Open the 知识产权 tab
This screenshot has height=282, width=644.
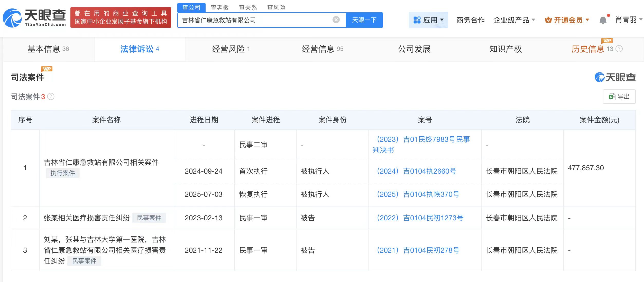click(x=505, y=49)
